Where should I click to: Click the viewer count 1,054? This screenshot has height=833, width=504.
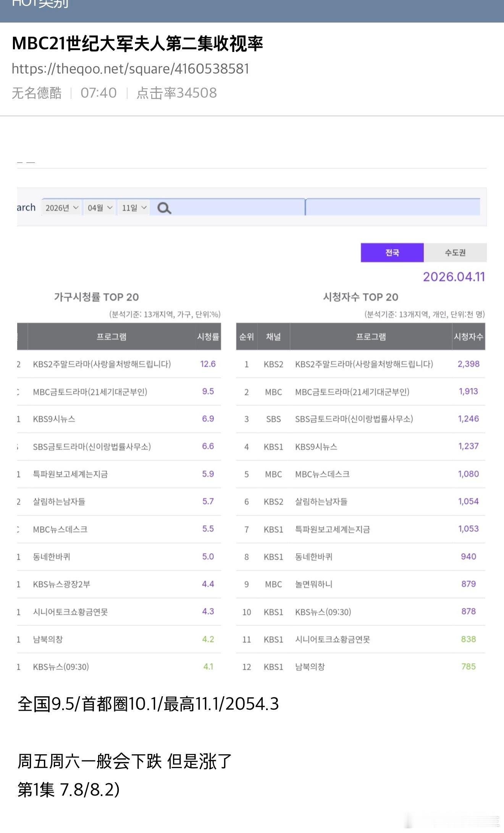468,501
